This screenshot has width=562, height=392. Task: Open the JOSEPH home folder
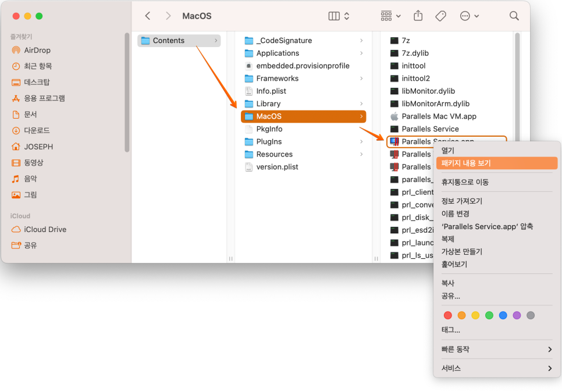(x=32, y=147)
